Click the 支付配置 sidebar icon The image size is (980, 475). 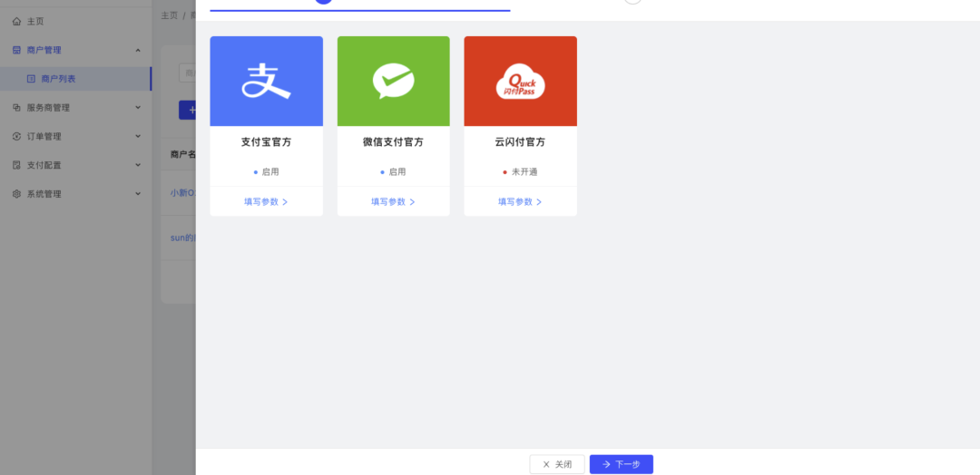16,166
